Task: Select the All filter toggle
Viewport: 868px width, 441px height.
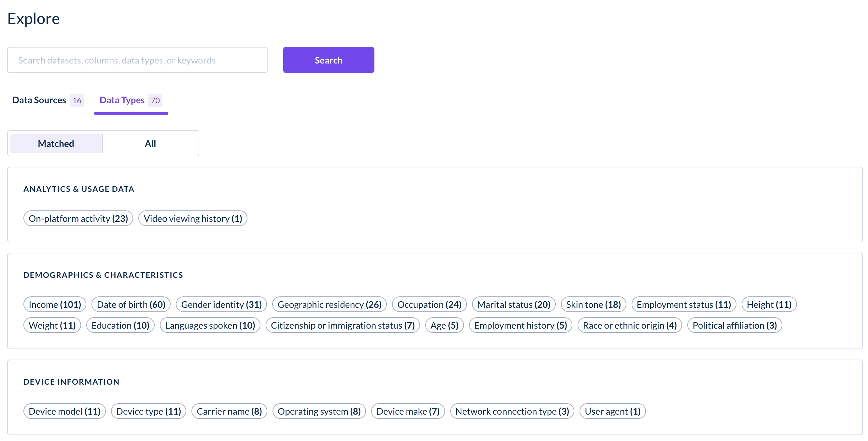Action: [x=150, y=143]
